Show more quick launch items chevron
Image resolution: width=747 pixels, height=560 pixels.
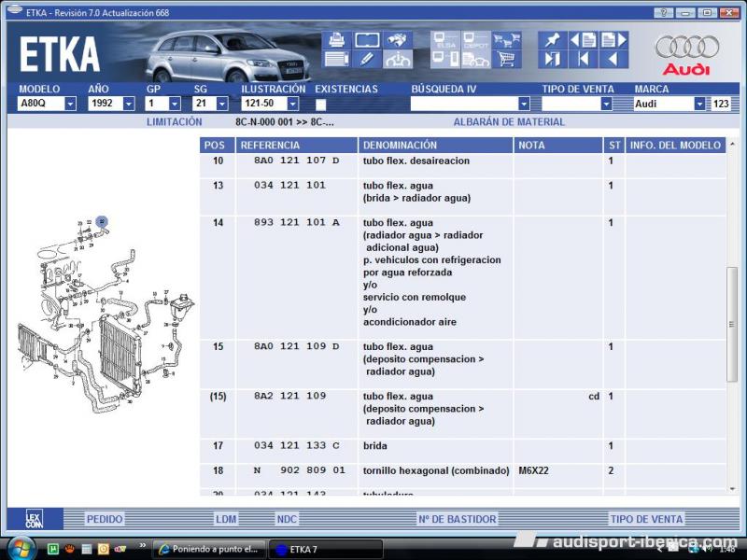[x=142, y=546]
